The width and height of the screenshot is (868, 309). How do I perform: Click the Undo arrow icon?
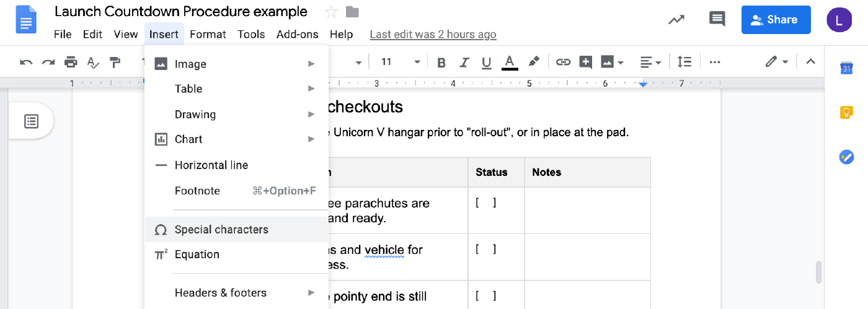click(x=26, y=62)
